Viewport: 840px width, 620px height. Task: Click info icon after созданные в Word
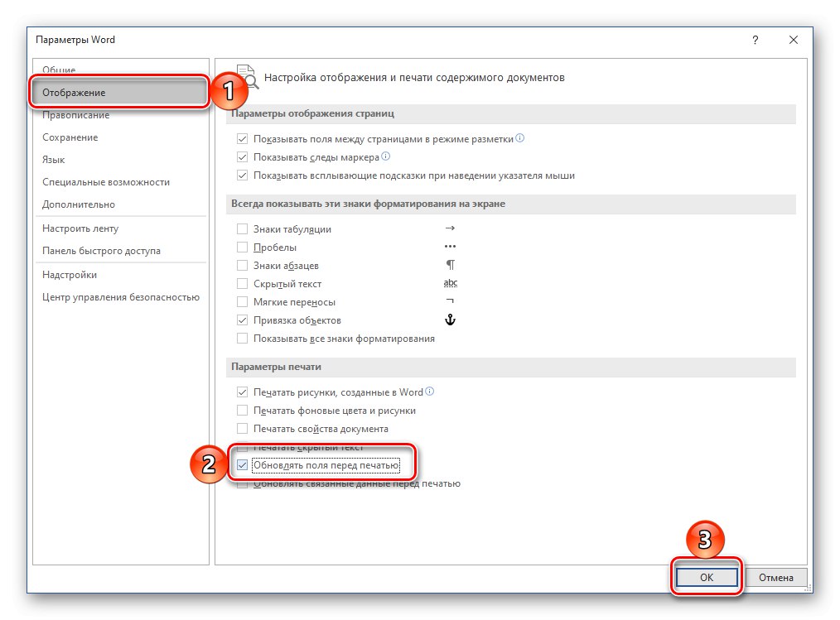(x=430, y=392)
